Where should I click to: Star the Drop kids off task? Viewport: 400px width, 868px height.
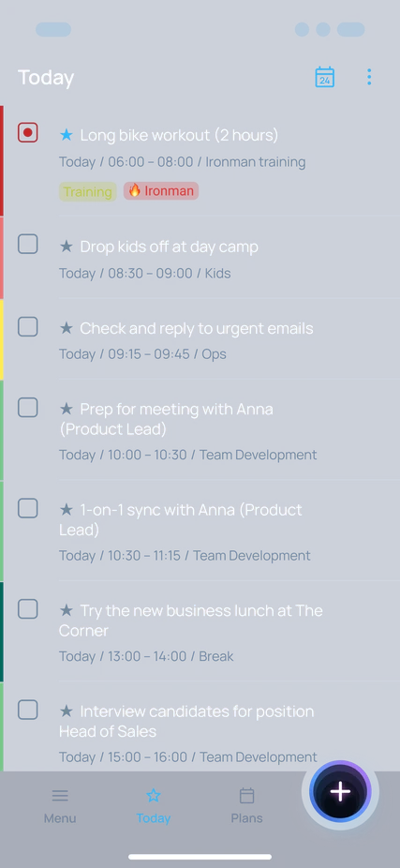(x=67, y=247)
